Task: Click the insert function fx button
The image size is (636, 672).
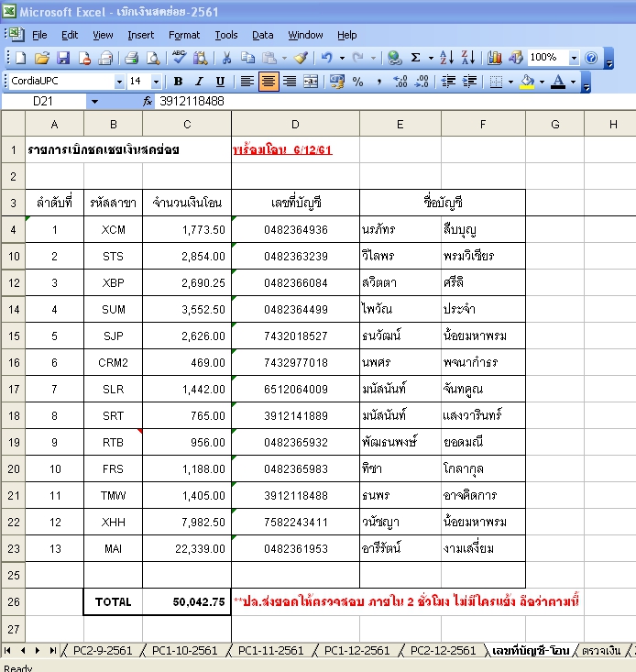Action: pos(148,102)
